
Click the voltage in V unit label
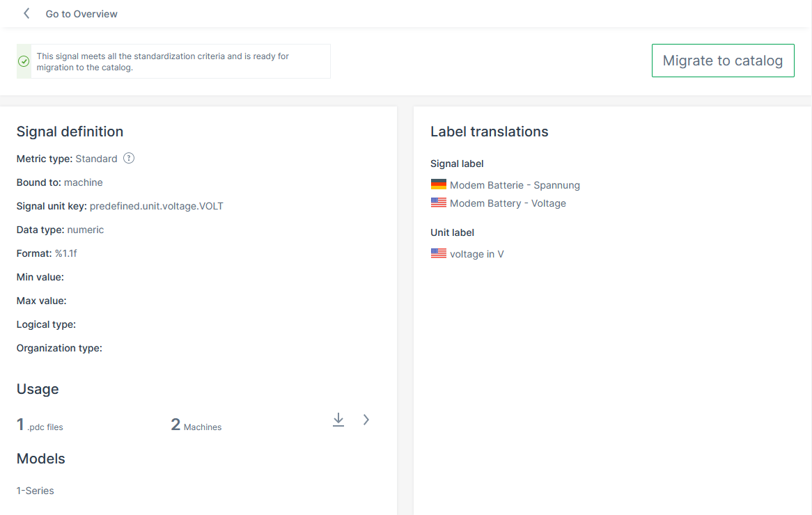(x=476, y=254)
